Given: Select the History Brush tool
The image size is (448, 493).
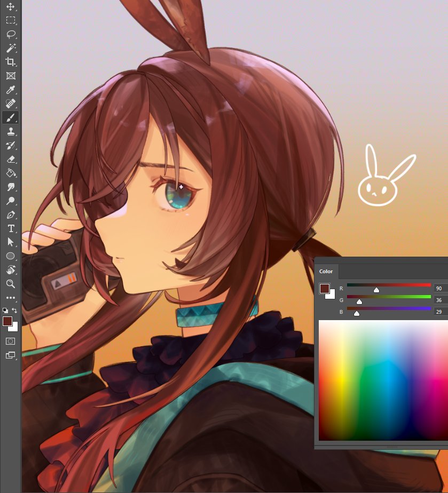Looking at the screenshot, I should point(10,145).
